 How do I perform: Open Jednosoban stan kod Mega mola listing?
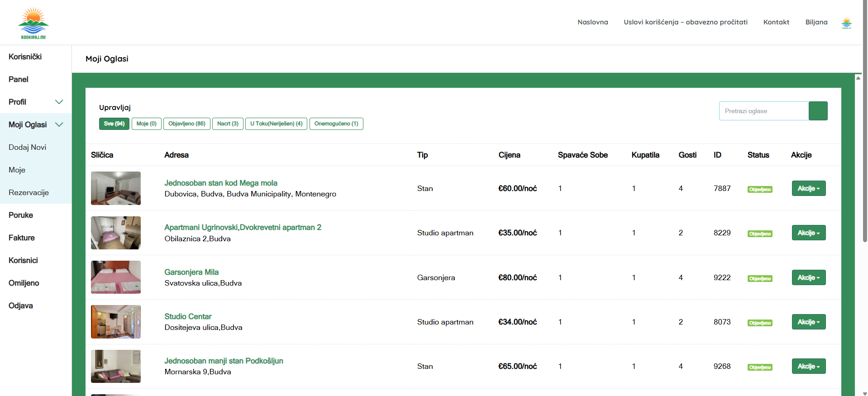220,183
